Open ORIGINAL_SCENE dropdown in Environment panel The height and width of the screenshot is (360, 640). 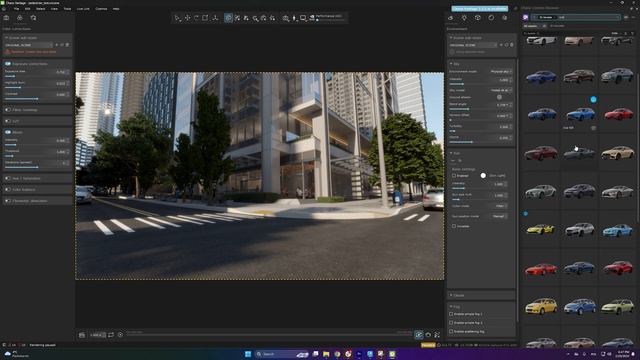[x=473, y=45]
